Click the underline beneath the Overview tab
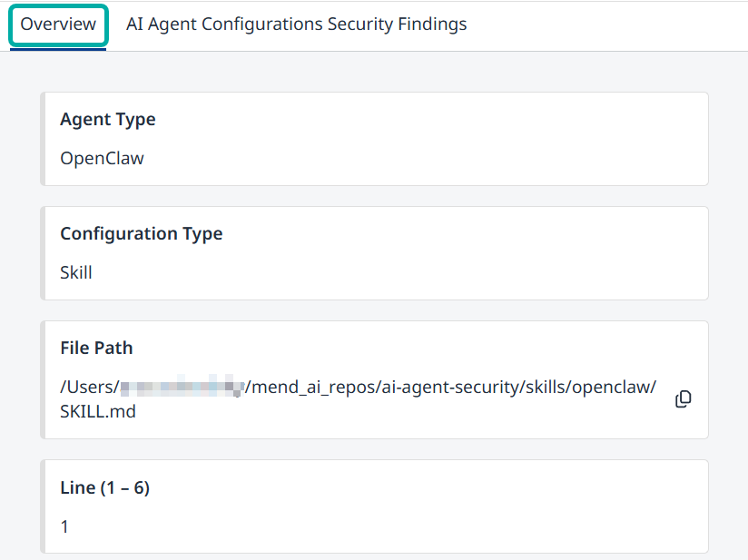This screenshot has height=560, width=748. 58,49
